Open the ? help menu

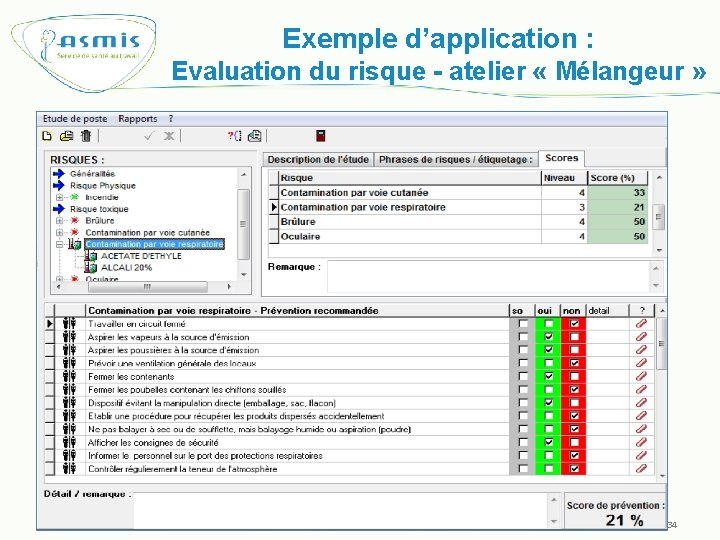(171, 119)
